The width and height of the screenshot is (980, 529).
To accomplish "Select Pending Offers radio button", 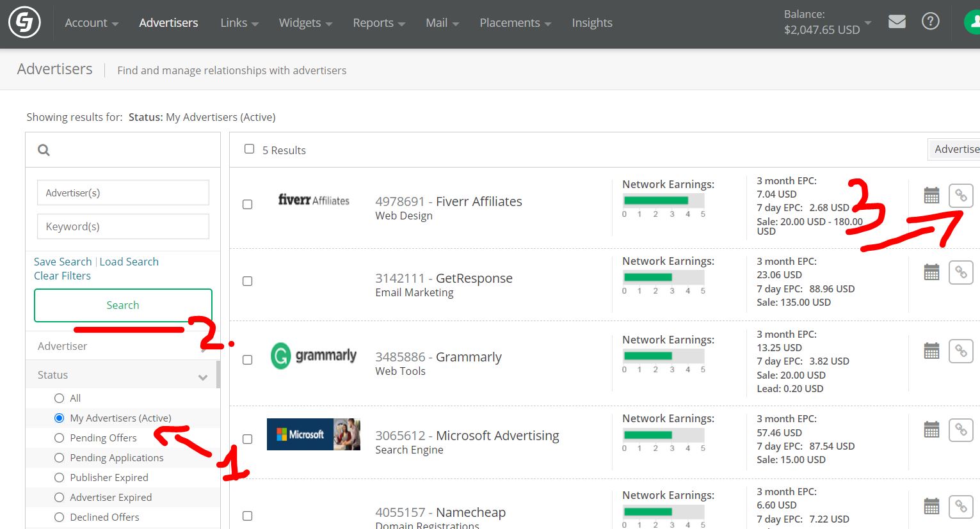I will coord(59,438).
